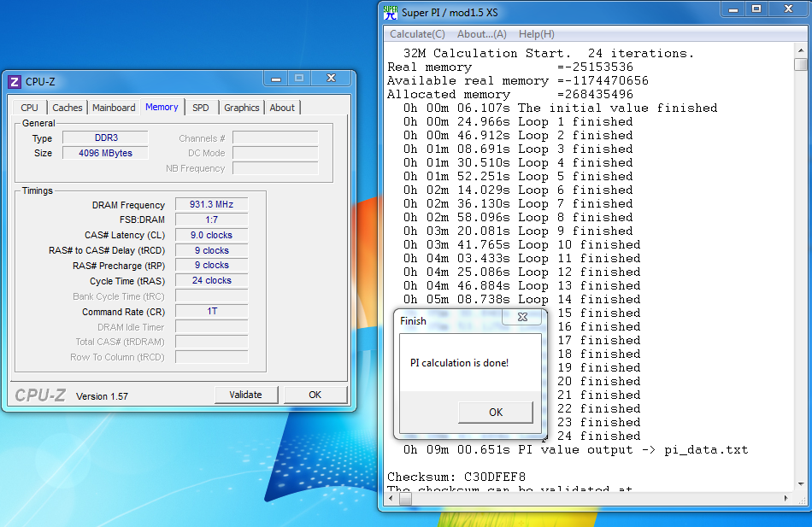
Task: Open the Help(H) menu
Action: coord(537,34)
